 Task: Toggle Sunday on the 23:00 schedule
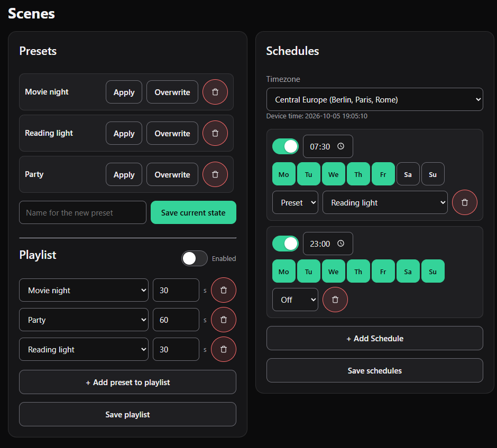coord(432,271)
